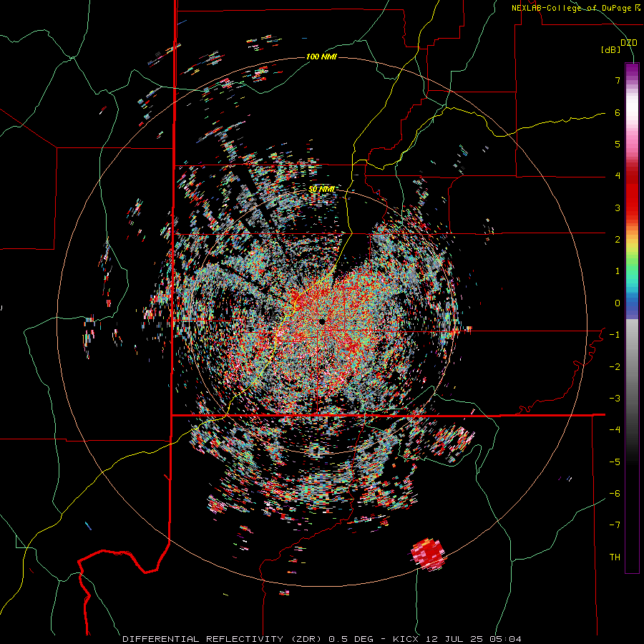Click the 4 value on the color scale
Screen dimensions: 644x644
click(618, 176)
